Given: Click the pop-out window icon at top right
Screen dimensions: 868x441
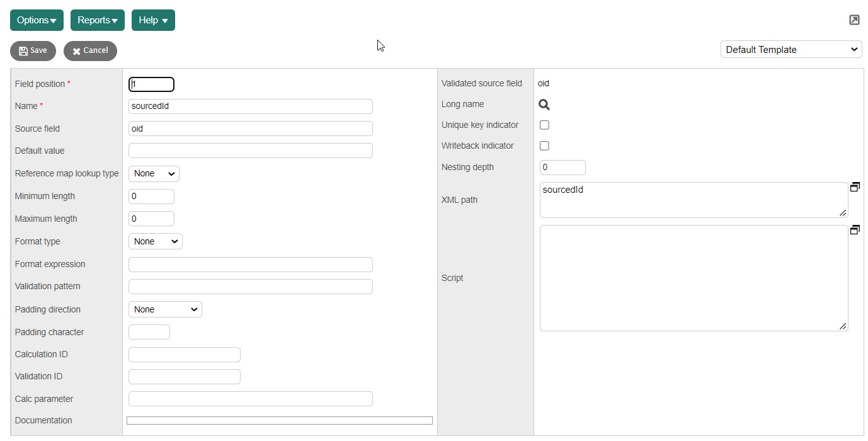Looking at the screenshot, I should pos(854,20).
